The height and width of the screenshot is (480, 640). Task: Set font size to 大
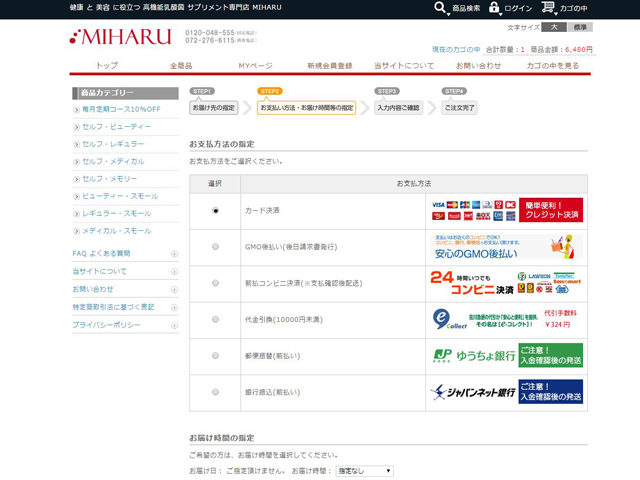coord(554,27)
